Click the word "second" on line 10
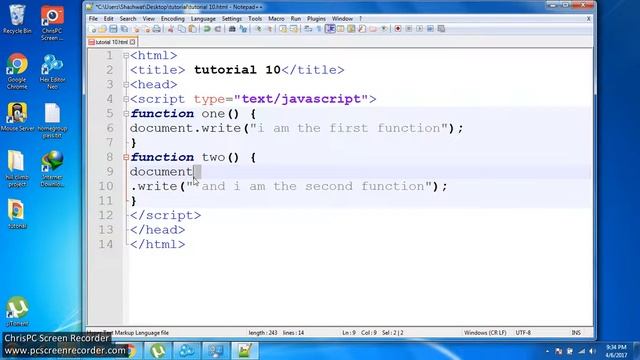This screenshot has width=640, height=360. [x=329, y=186]
